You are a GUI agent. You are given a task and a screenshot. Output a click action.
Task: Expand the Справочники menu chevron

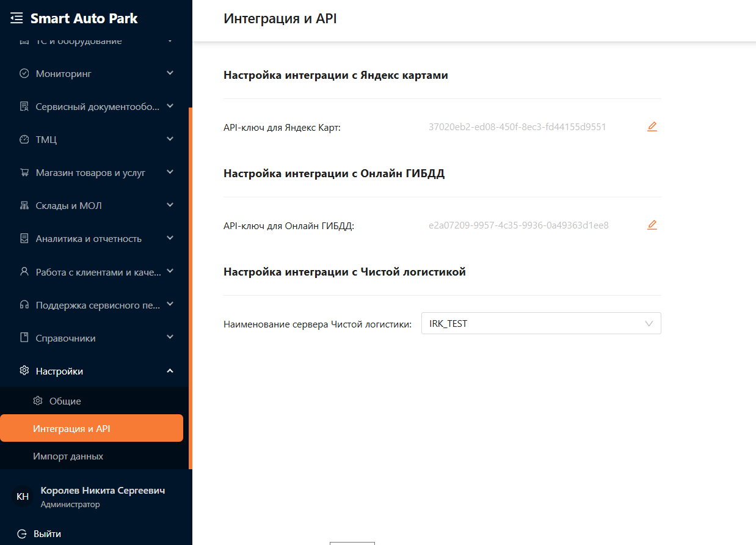(x=170, y=337)
